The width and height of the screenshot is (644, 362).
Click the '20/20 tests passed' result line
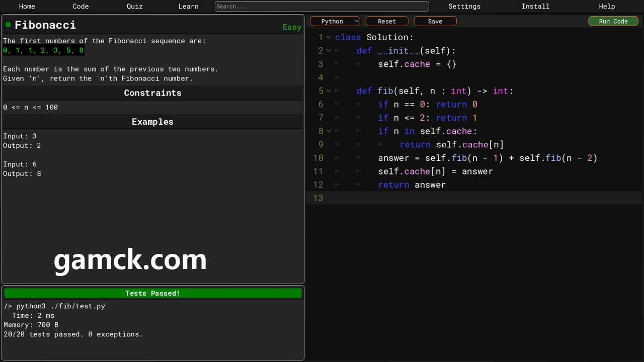tap(73, 334)
